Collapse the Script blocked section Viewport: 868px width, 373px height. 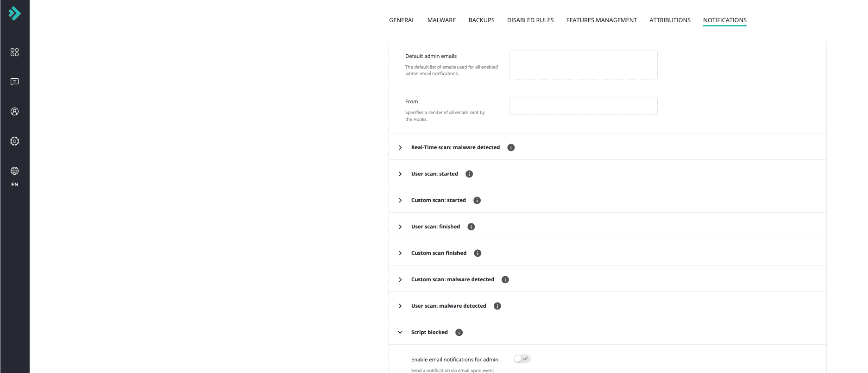[400, 332]
